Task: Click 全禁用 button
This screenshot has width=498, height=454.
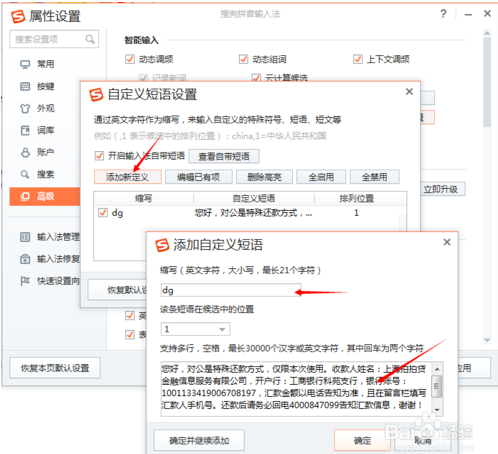Action: (374, 177)
